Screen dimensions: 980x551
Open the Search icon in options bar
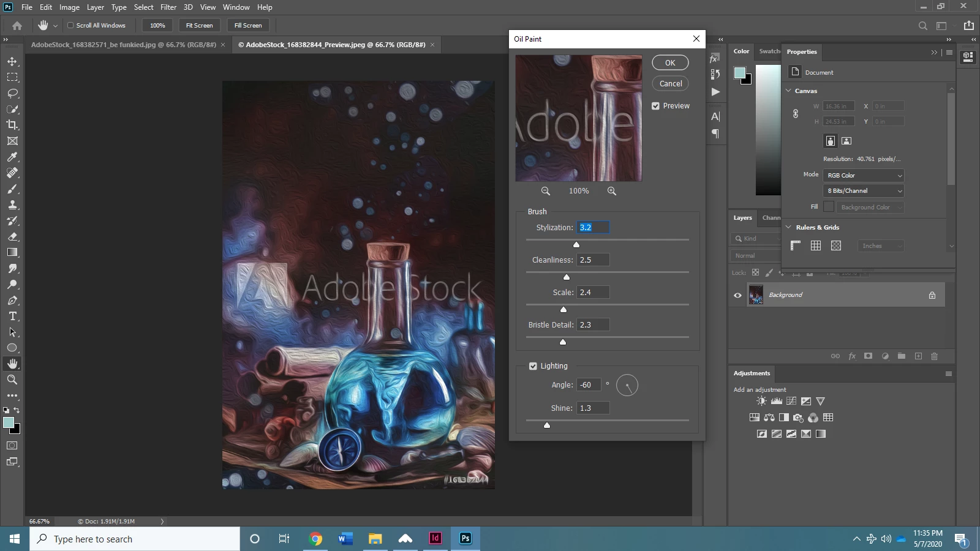922,26
